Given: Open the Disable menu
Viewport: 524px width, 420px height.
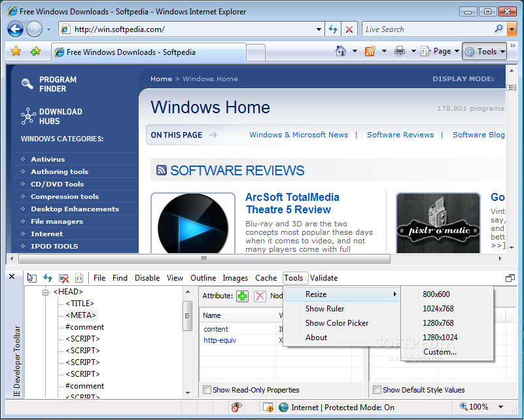Looking at the screenshot, I should (x=147, y=277).
